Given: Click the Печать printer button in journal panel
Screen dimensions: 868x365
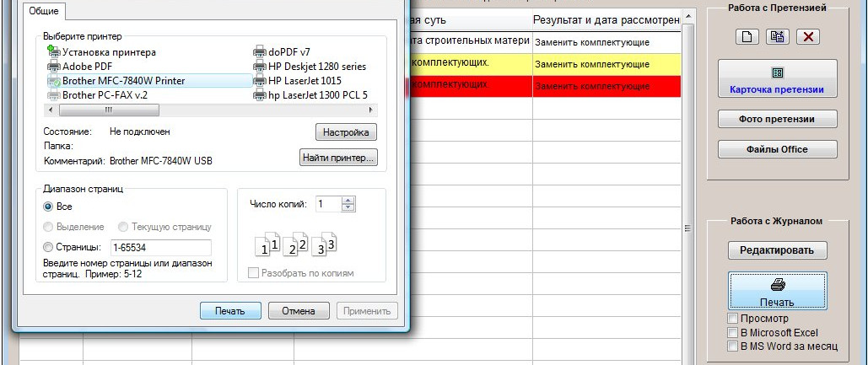Looking at the screenshot, I should tap(778, 290).
